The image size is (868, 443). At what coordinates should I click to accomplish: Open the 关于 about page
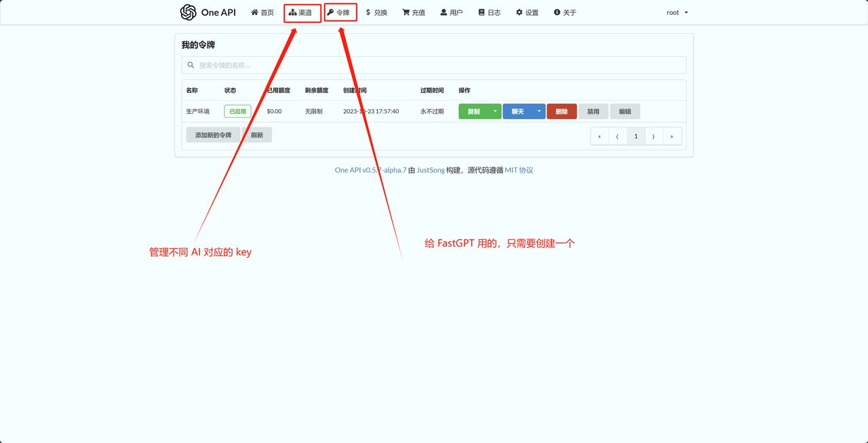(565, 12)
